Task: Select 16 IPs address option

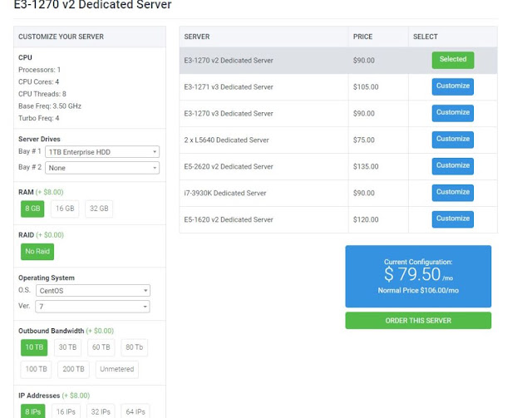Action: coord(66,412)
